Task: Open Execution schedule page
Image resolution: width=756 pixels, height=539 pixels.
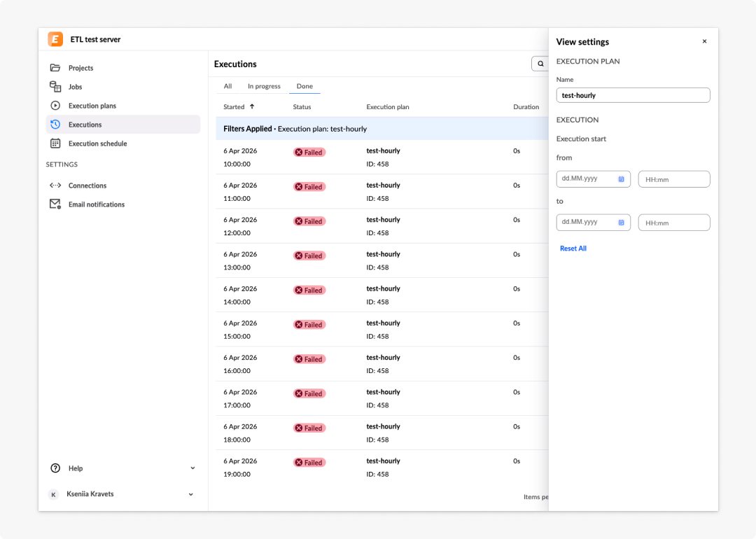Action: (123, 143)
